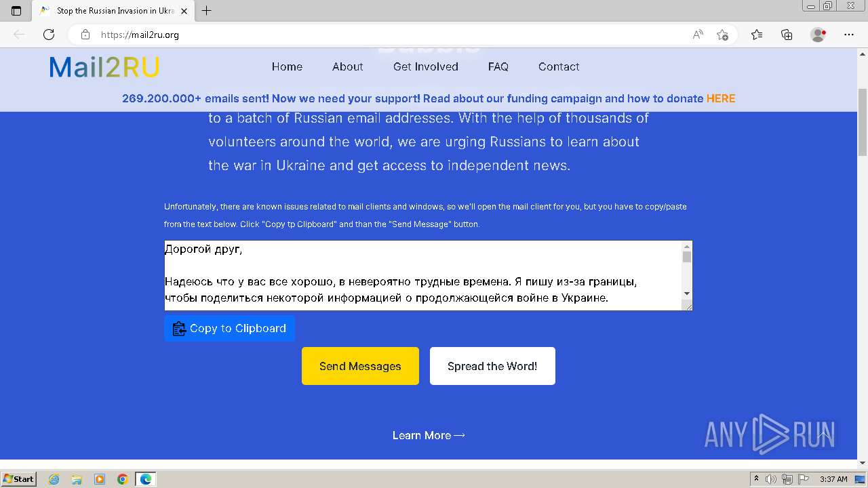Click inside the Russian message text area
Image resolution: width=868 pixels, height=488 pixels.
(x=422, y=275)
